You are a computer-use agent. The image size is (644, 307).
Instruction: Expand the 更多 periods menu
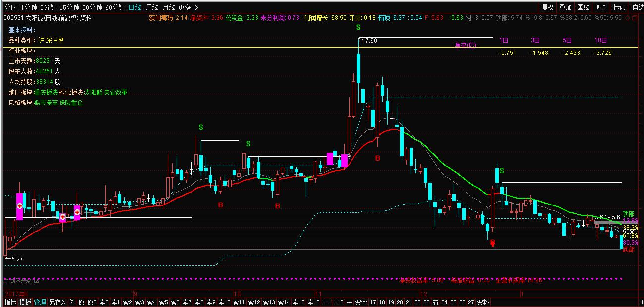pyautogui.click(x=184, y=7)
